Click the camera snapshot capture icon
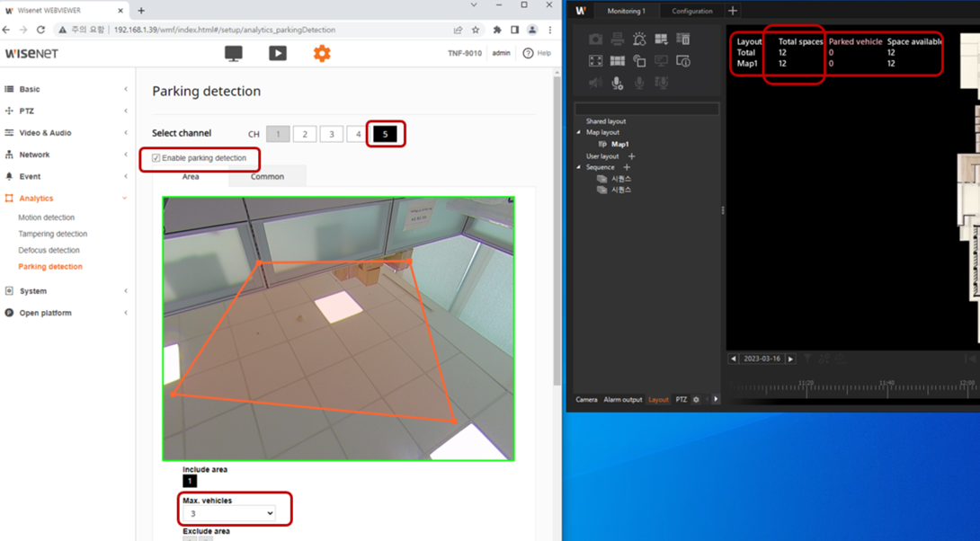Screen dimensions: 980x541 point(595,40)
